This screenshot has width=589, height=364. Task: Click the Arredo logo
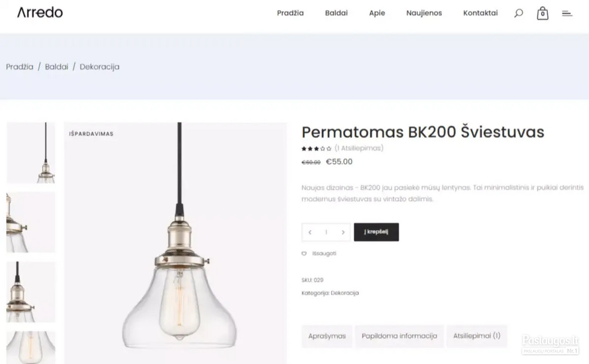[40, 13]
